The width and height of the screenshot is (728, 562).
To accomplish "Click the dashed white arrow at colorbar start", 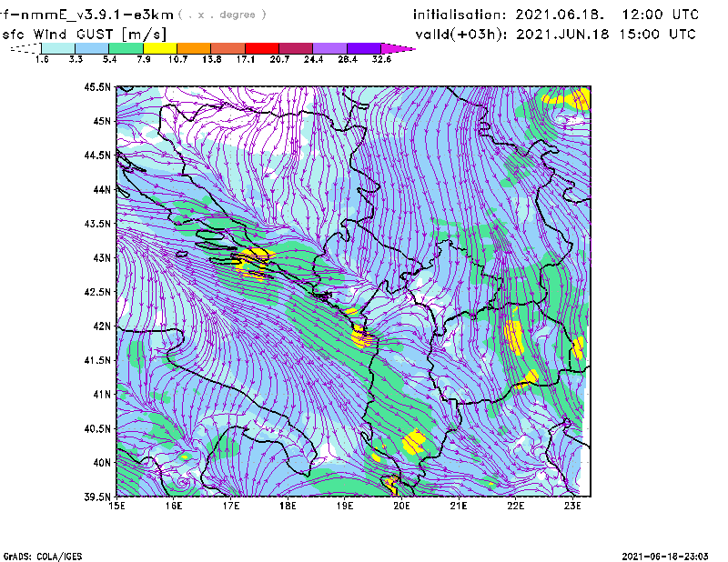I will (25, 48).
